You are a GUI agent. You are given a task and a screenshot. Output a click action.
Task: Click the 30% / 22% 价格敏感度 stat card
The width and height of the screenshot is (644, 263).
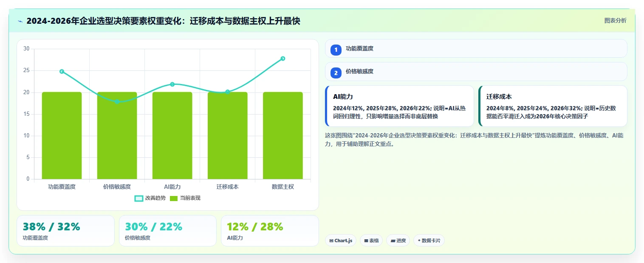tap(168, 231)
